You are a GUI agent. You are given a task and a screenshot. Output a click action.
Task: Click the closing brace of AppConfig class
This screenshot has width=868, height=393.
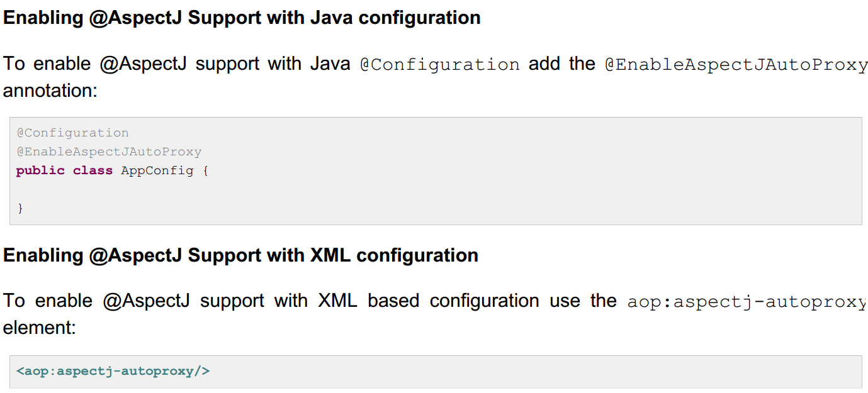[x=20, y=208]
